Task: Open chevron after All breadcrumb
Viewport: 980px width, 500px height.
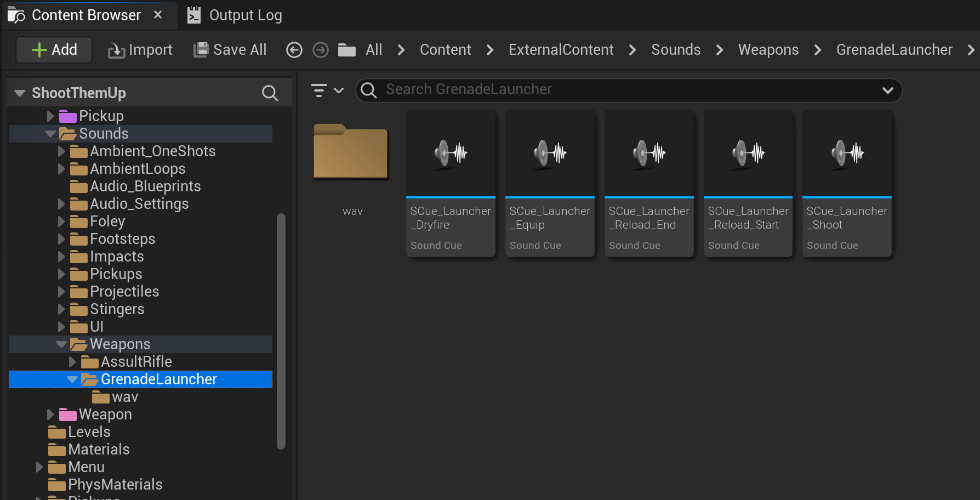Action: click(x=401, y=50)
